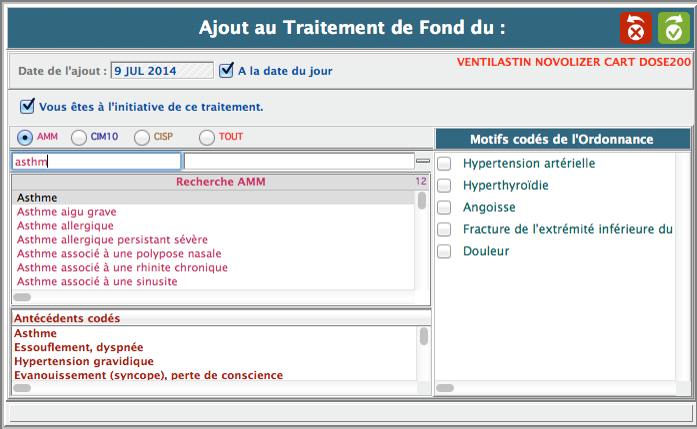Click the small minus button beside search field
Viewport: 697px width, 429px height.
click(x=422, y=161)
